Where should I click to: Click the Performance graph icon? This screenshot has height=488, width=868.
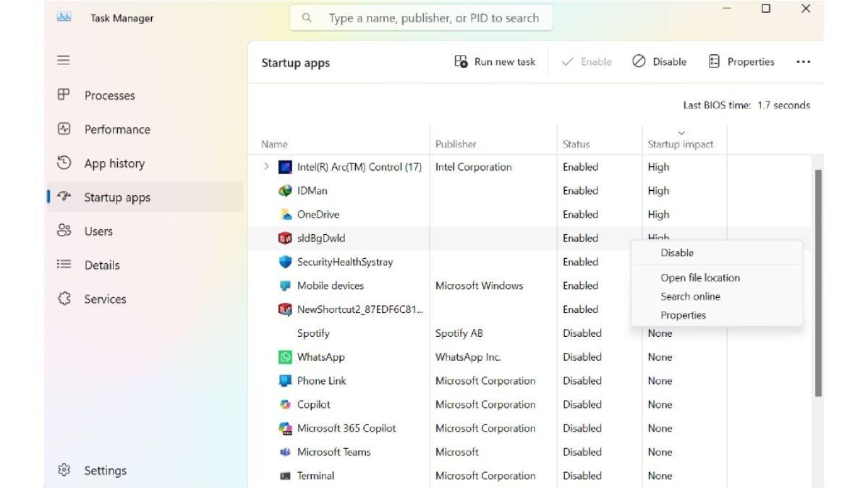[64, 129]
